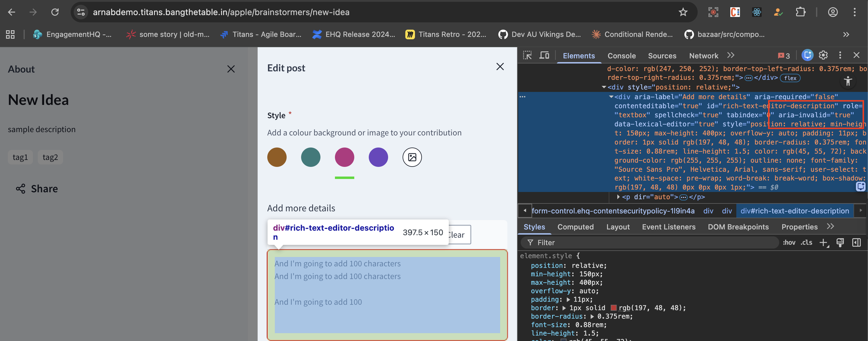Screen dimensions: 868x341
Task: Activate the DevTools inspect element picker
Action: (x=527, y=55)
